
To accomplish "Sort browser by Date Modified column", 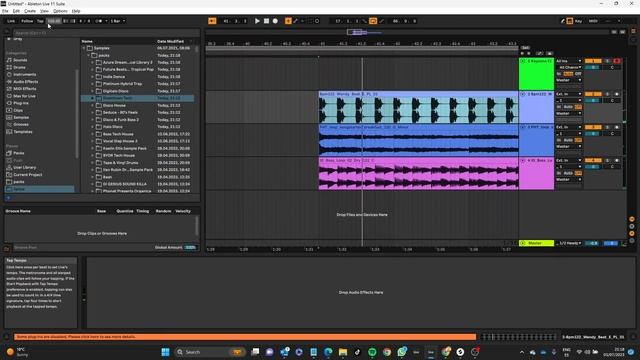I will (170, 41).
